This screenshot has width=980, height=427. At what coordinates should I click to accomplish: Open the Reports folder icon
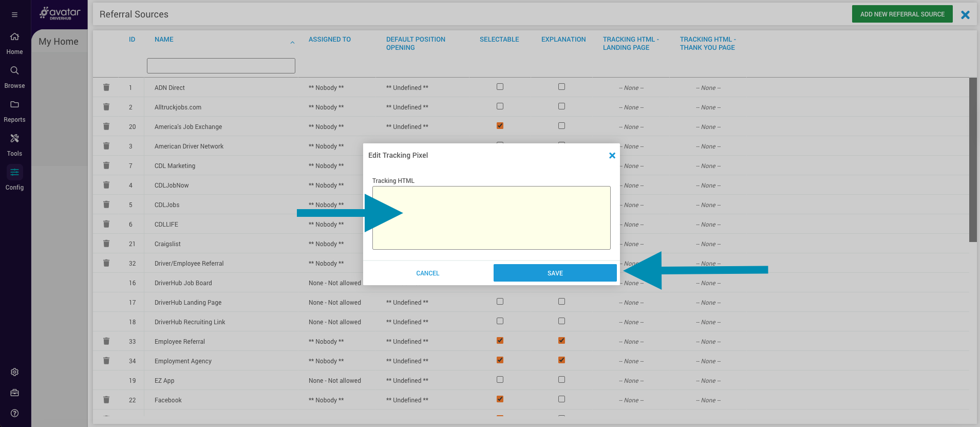point(14,105)
